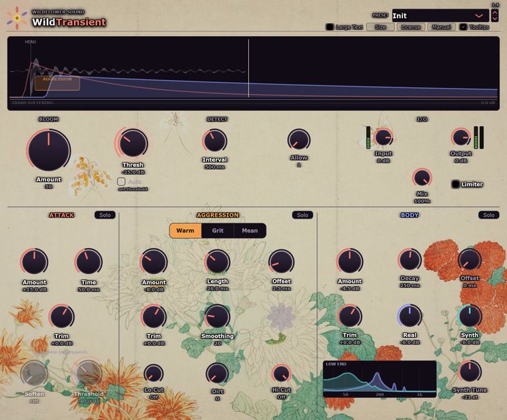507x420 pixels.
Task: Click the Body Decay knob
Action: point(410,259)
